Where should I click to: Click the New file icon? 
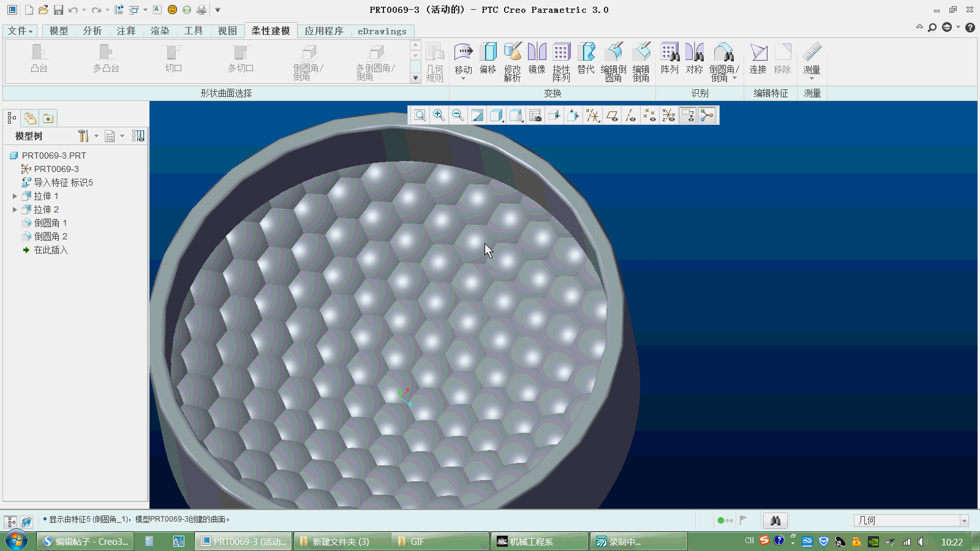point(29,10)
